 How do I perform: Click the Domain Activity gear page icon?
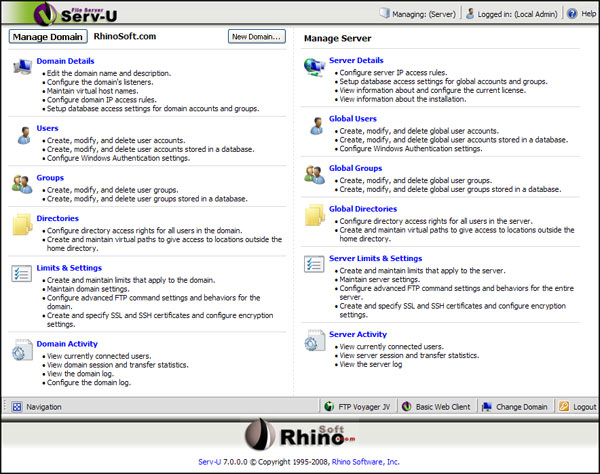tap(22, 350)
